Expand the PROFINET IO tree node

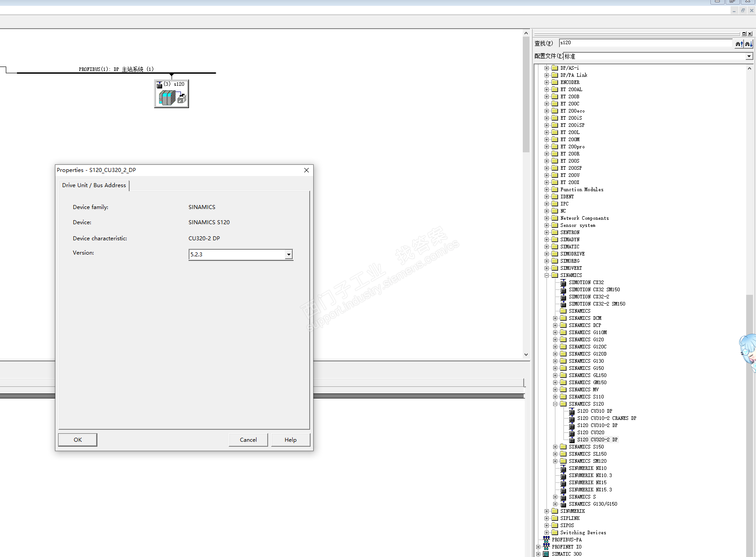point(538,547)
